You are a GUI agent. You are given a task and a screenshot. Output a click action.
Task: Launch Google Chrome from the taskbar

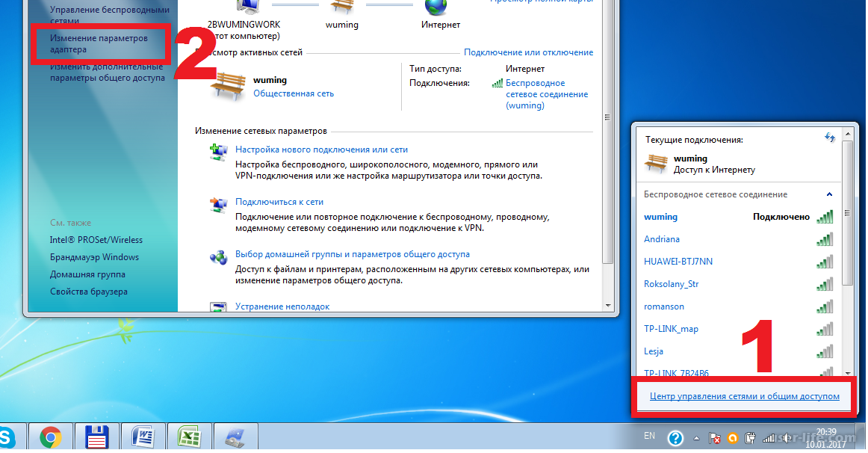[51, 437]
